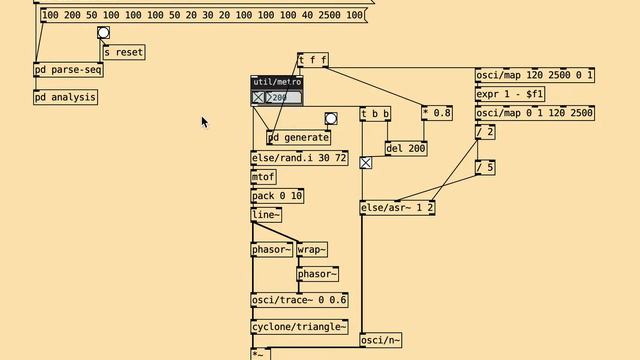Open the pd generate subpatch

click(x=298, y=138)
